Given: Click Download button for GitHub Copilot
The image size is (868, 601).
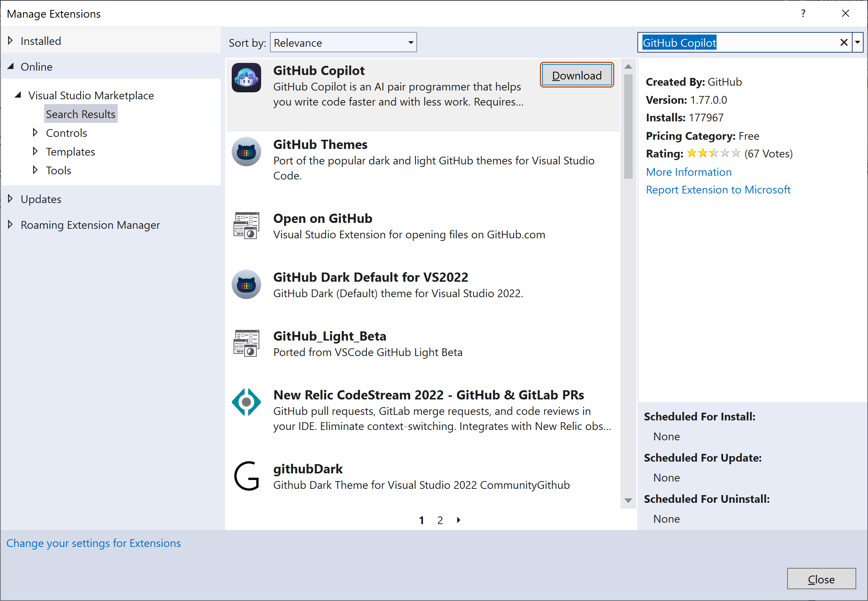Looking at the screenshot, I should pyautogui.click(x=576, y=75).
